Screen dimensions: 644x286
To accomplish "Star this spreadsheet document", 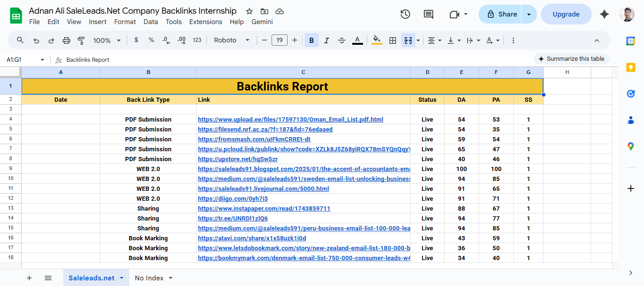I will (x=249, y=11).
